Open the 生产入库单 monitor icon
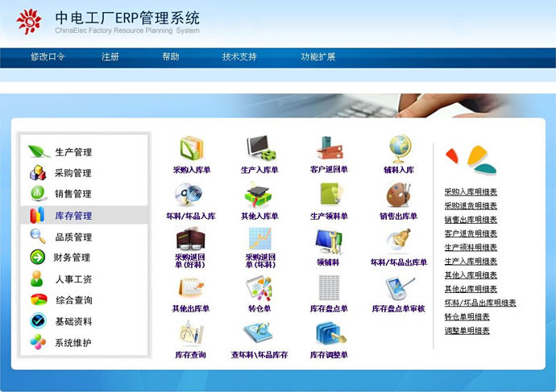The image size is (556, 392). (260, 147)
